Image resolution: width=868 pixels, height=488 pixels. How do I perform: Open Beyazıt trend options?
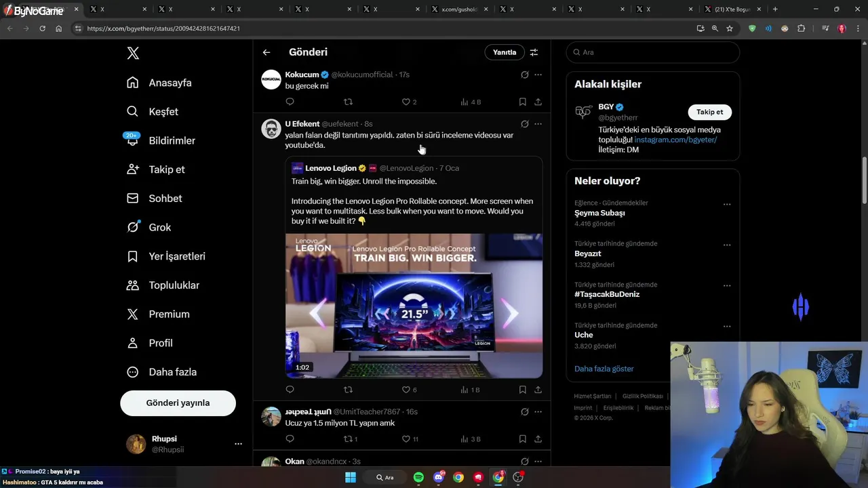click(727, 245)
